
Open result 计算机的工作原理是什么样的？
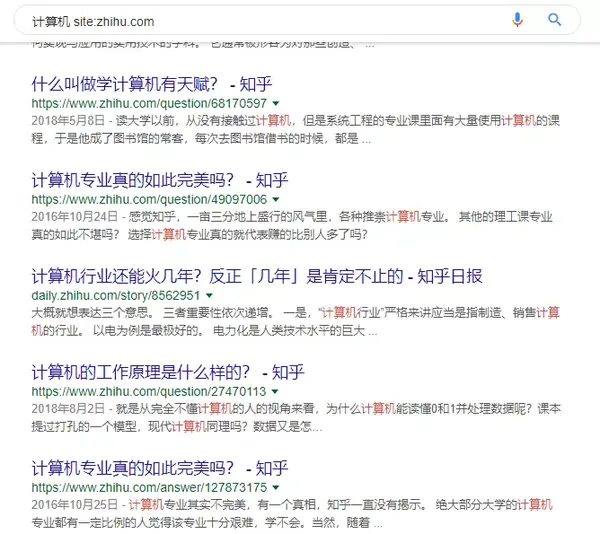tap(168, 372)
